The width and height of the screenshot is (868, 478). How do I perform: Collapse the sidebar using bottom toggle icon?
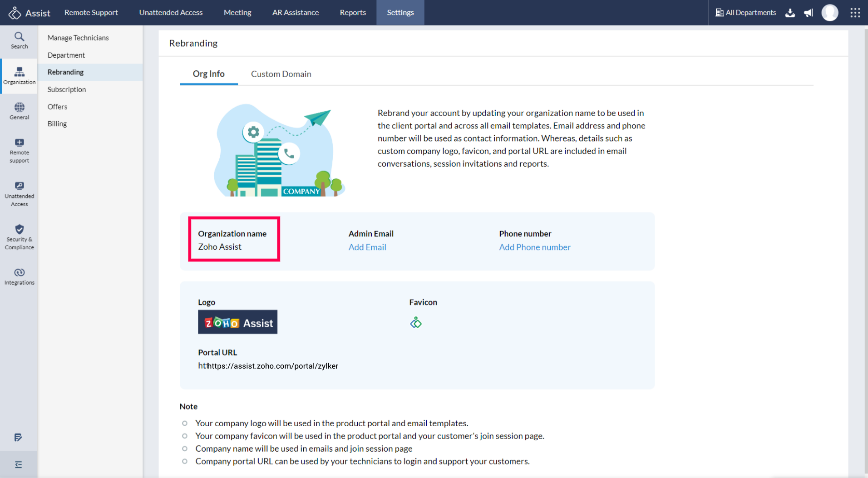[18, 464]
